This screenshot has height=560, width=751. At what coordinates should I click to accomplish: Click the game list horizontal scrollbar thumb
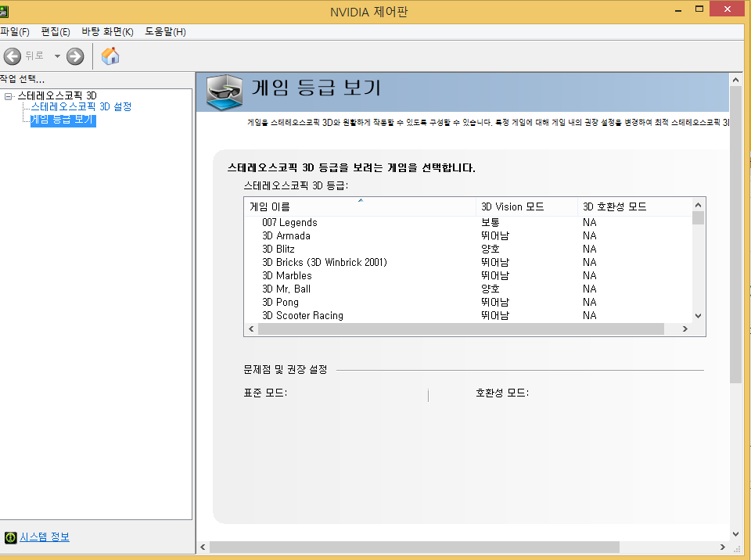462,329
